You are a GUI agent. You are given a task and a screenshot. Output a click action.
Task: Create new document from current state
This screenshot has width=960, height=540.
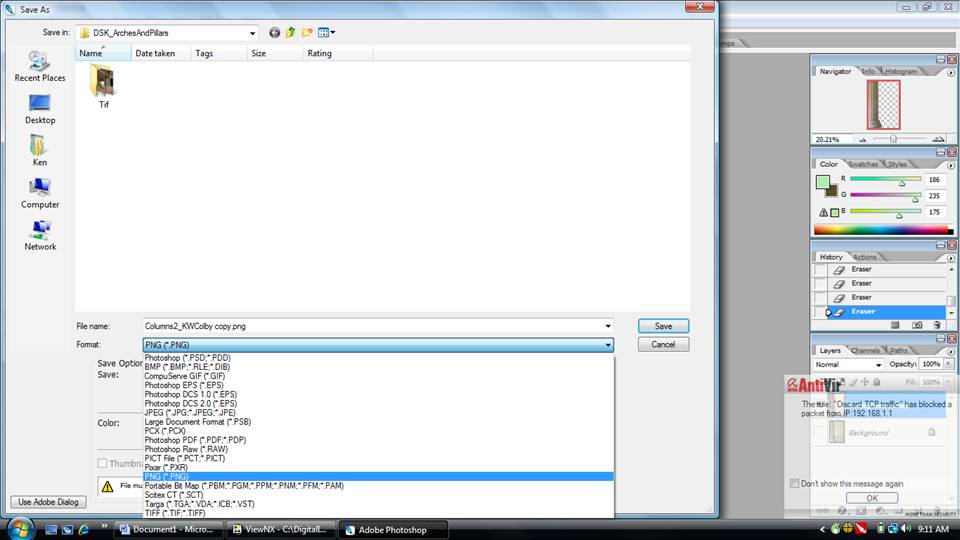pos(895,325)
